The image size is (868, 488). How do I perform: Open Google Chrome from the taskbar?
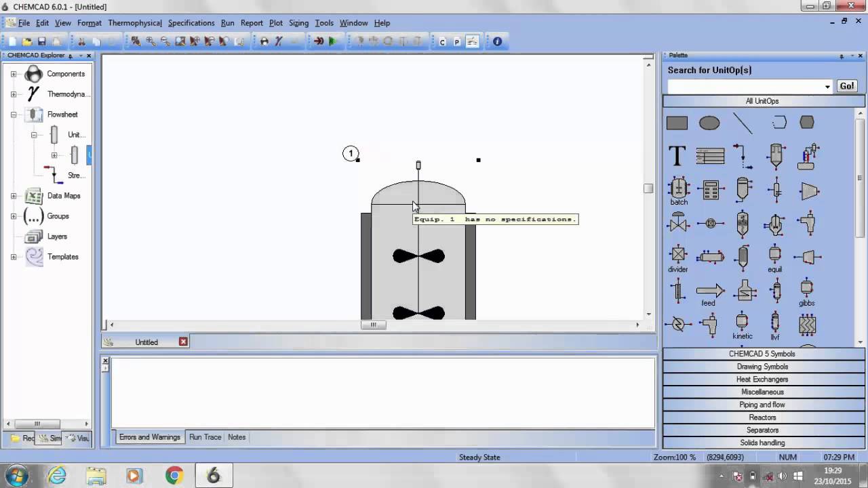coord(174,475)
